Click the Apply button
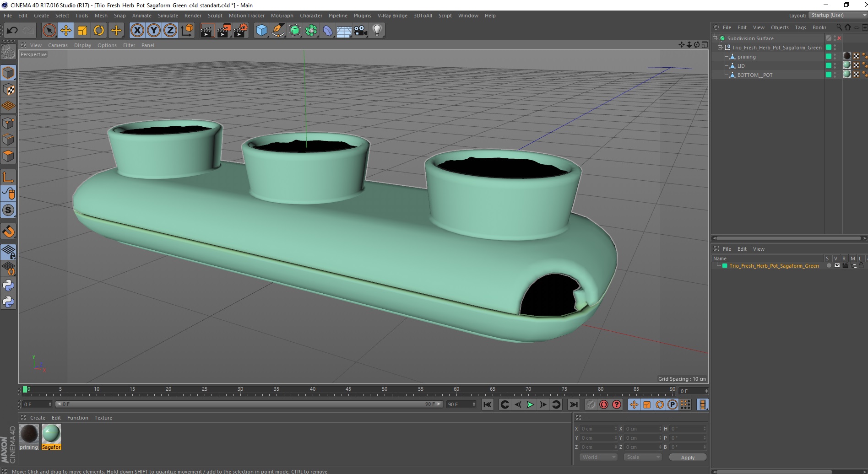Image resolution: width=868 pixels, height=474 pixels. point(688,458)
